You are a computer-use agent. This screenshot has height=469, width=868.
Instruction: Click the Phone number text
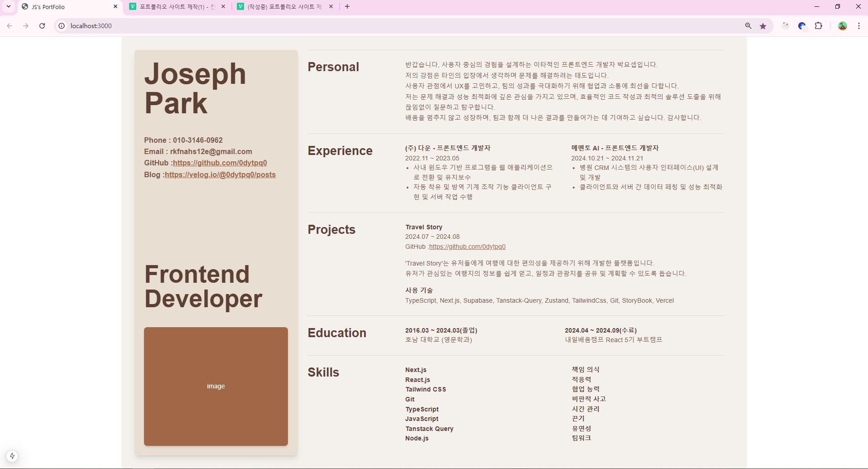pos(183,140)
